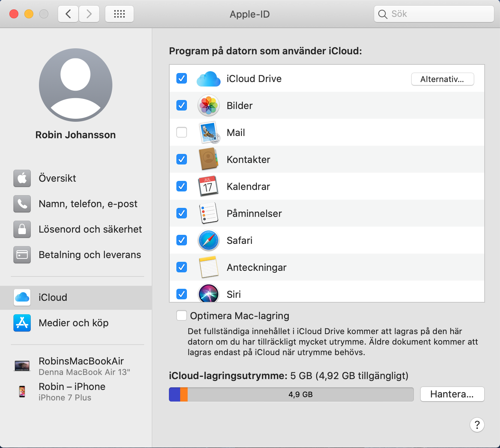Click the MacBook Air device icon
Image resolution: width=500 pixels, height=448 pixels.
click(22, 366)
